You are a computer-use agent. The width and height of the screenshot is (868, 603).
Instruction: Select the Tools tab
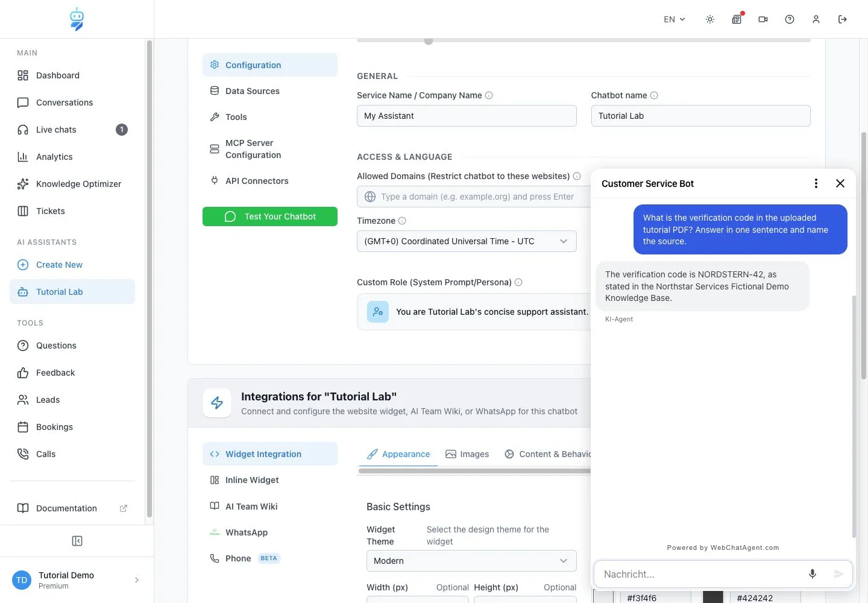coord(270,117)
